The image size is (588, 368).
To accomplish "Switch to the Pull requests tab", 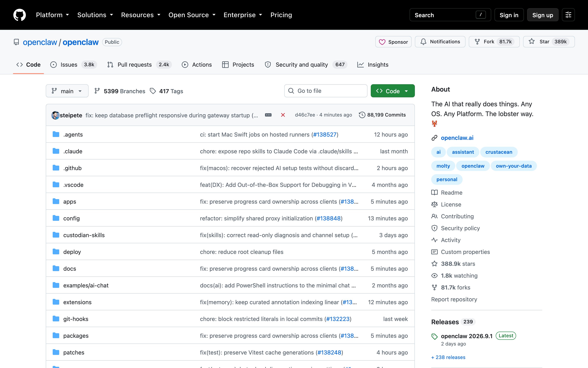I will click(x=139, y=64).
